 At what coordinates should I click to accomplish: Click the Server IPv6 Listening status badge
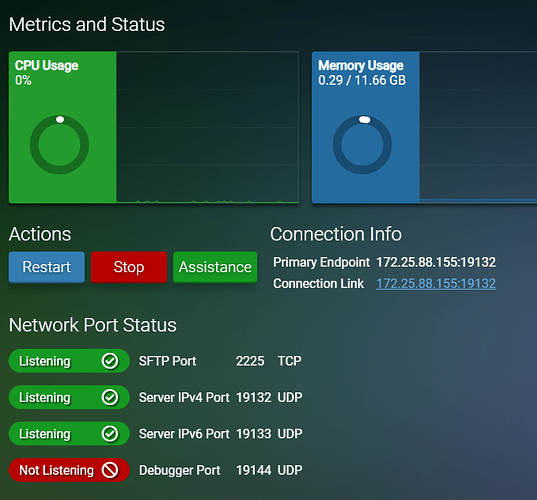[69, 434]
